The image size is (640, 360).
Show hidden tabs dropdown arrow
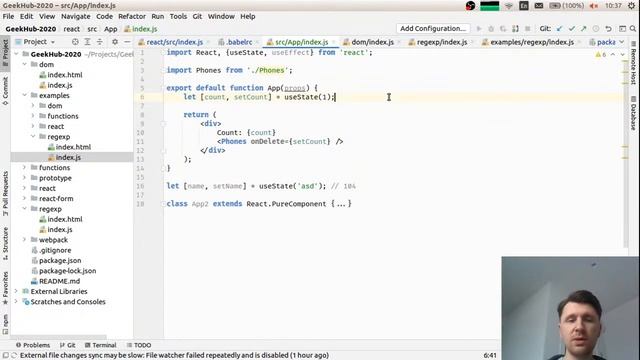(x=622, y=42)
